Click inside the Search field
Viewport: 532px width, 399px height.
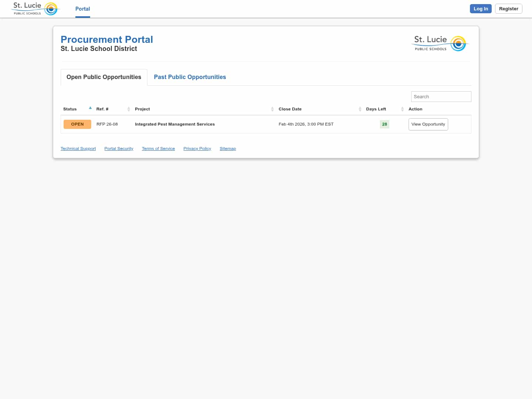(x=441, y=96)
